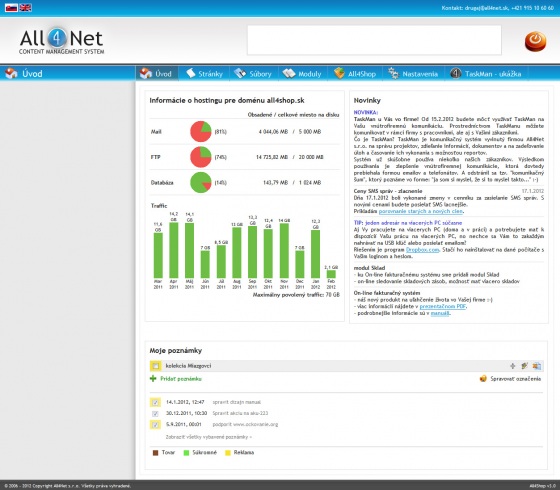
Task: Check the kolekcia Miazgovci note checkbox
Action: pos(155,366)
